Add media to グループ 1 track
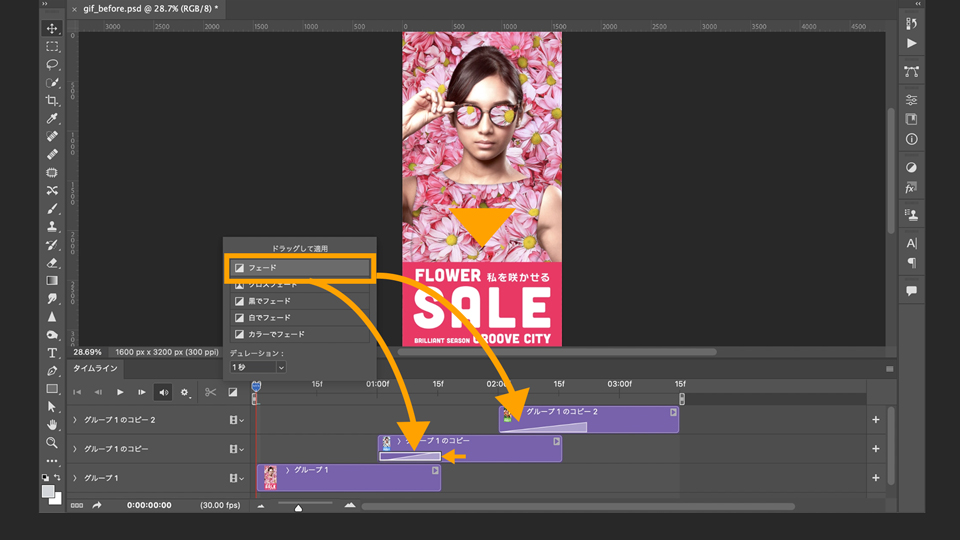 point(876,478)
